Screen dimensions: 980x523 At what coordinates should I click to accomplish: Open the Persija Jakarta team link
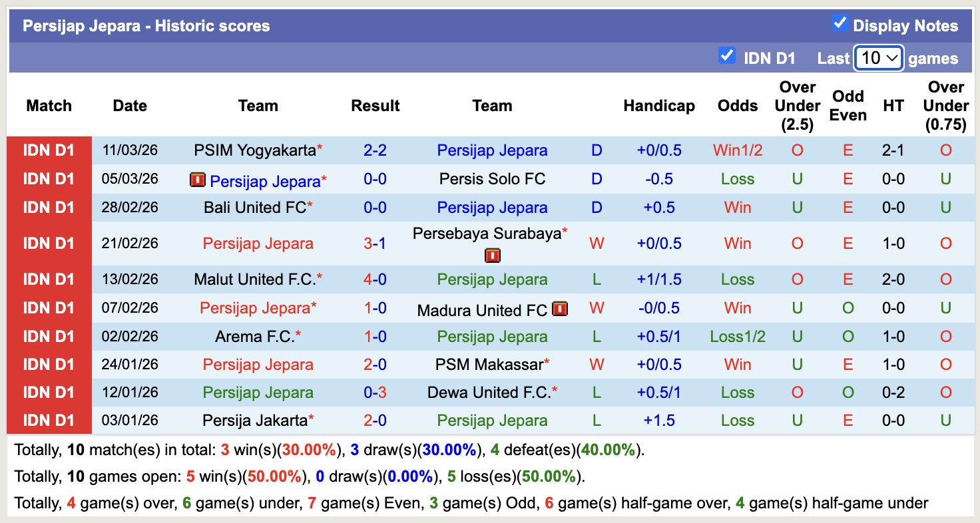254,421
